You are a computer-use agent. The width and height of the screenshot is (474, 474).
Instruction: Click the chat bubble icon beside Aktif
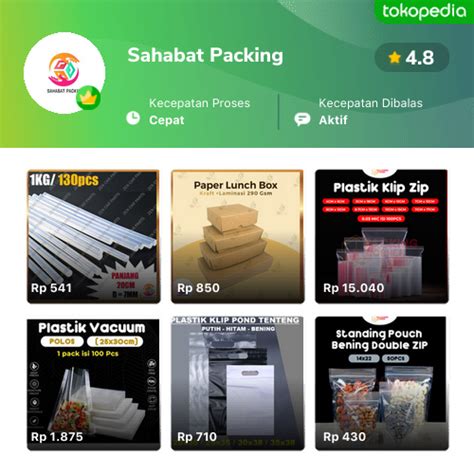pyautogui.click(x=302, y=119)
